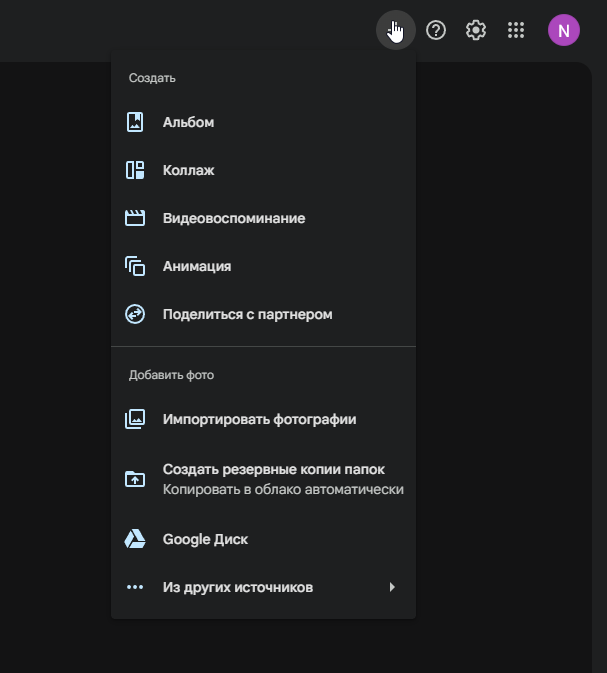This screenshot has width=607, height=673.
Task: Click the Альбом bookmark icon
Action: pyautogui.click(x=135, y=122)
